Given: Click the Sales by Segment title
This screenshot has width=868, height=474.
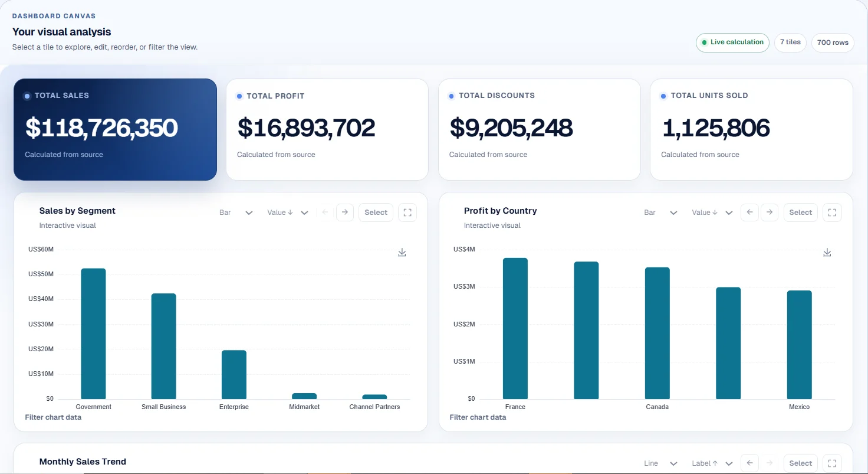Looking at the screenshot, I should (77, 211).
